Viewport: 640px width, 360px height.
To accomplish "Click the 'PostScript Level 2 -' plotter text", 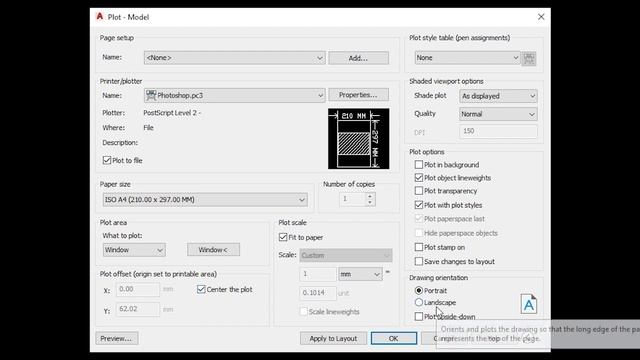I will coord(172,113).
